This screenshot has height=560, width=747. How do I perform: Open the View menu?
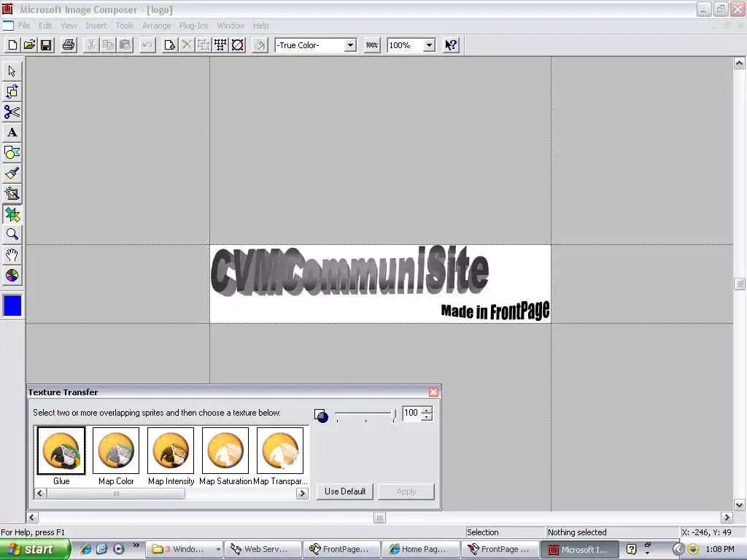click(69, 26)
